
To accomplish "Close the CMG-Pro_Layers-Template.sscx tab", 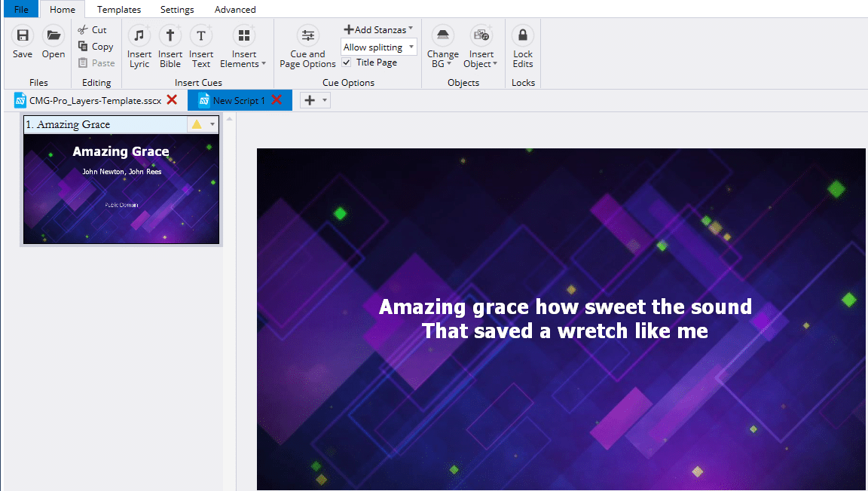I will [x=172, y=100].
